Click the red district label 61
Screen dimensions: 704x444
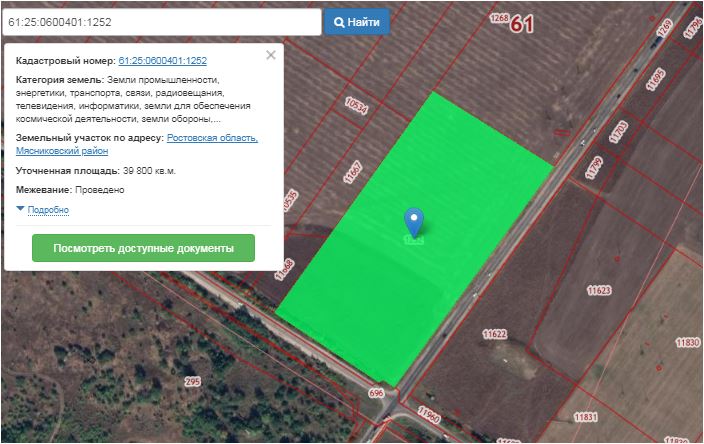(x=522, y=25)
